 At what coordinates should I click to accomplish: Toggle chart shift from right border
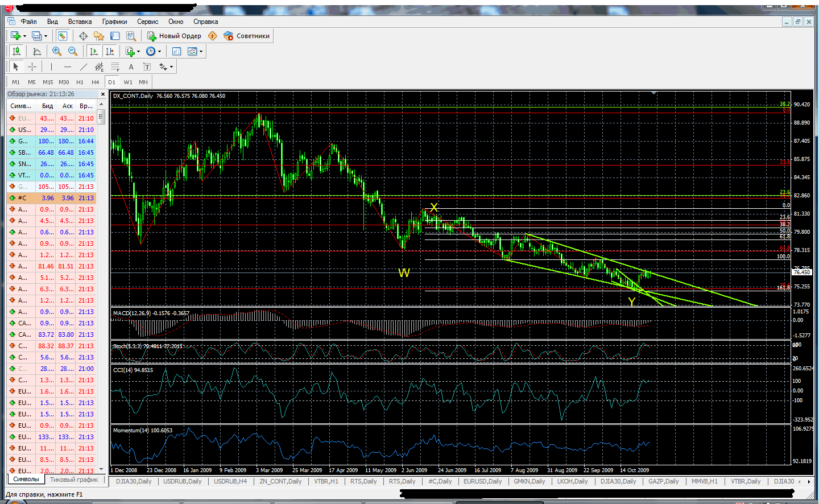point(110,51)
